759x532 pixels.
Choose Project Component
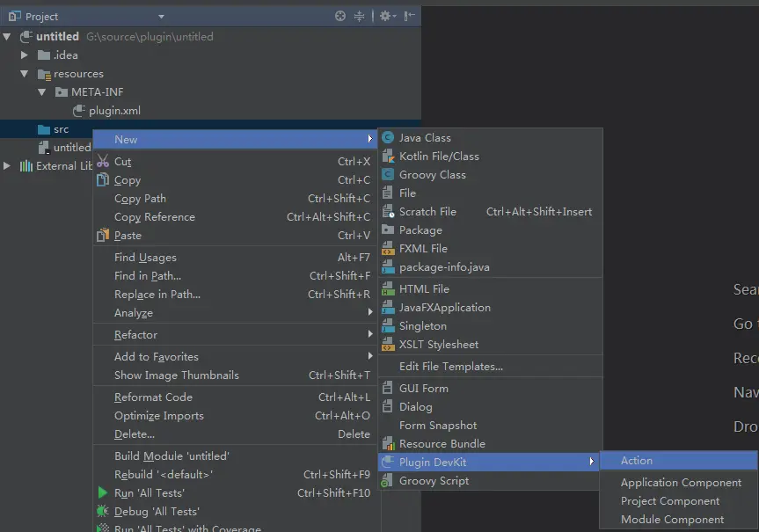(678, 501)
